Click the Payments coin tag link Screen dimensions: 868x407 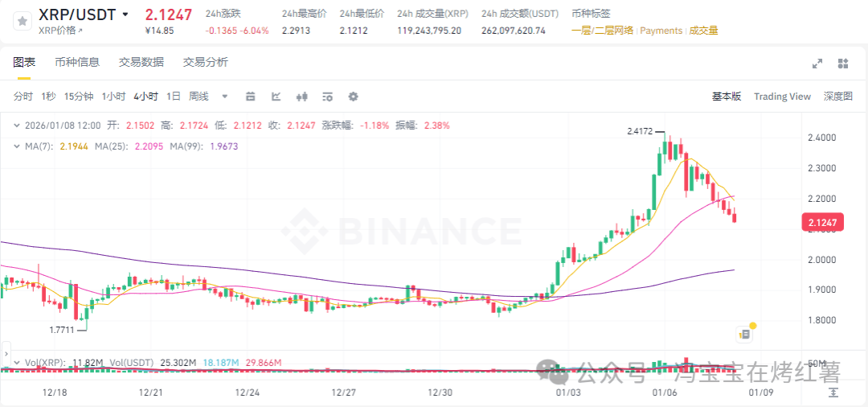click(661, 31)
